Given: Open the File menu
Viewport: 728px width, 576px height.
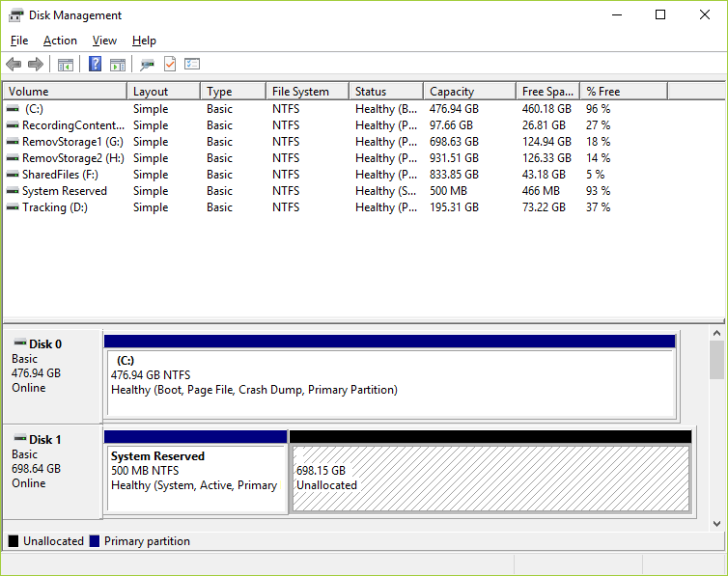Looking at the screenshot, I should tap(19, 41).
